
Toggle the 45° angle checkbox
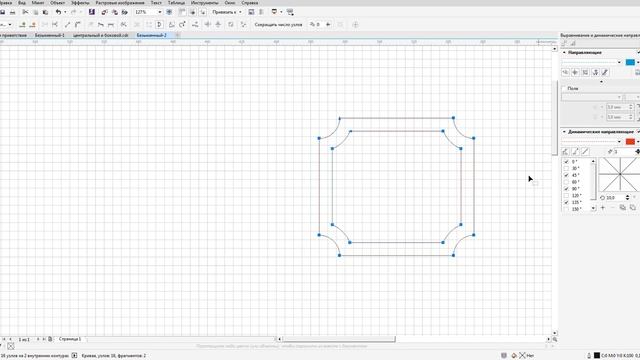pyautogui.click(x=566, y=175)
